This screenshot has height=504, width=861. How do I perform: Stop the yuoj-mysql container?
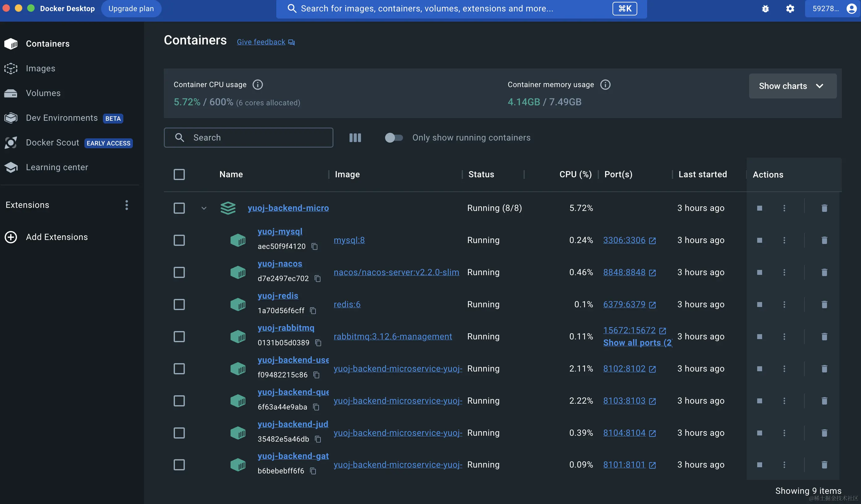pyautogui.click(x=759, y=240)
